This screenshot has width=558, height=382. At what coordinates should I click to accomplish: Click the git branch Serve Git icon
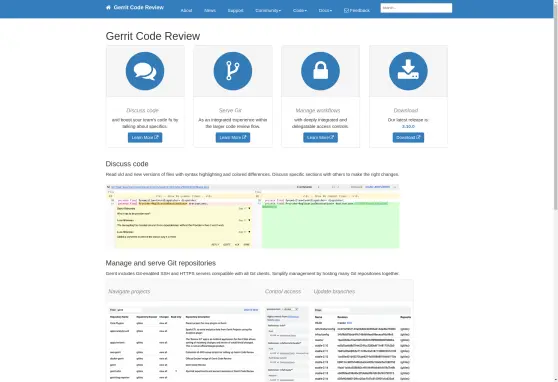(x=233, y=71)
